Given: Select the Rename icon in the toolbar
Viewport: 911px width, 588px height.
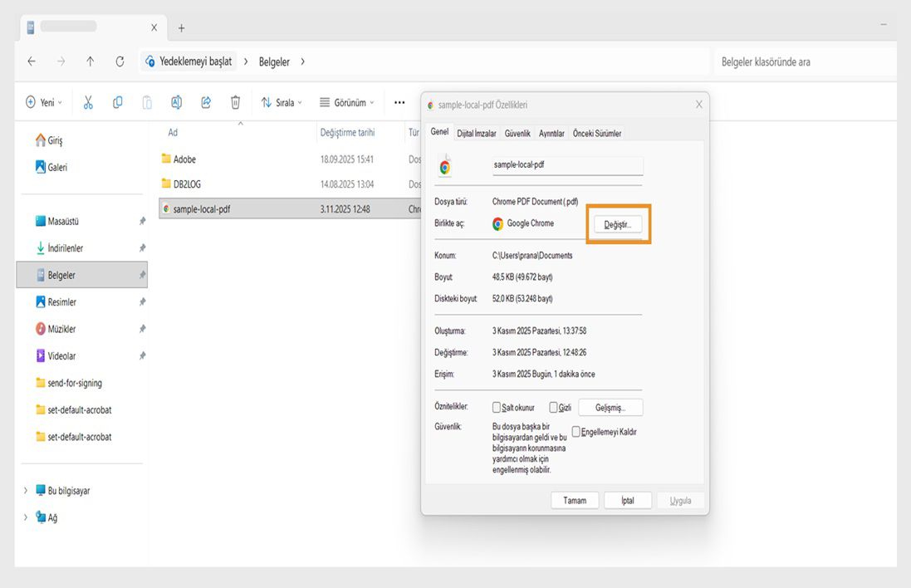Looking at the screenshot, I should click(x=176, y=101).
